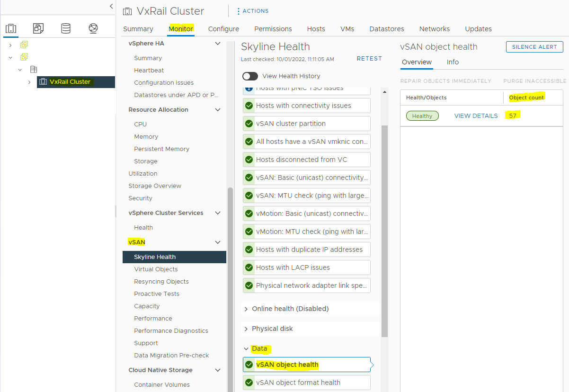Click the green check on vSAN object format health

(249, 382)
